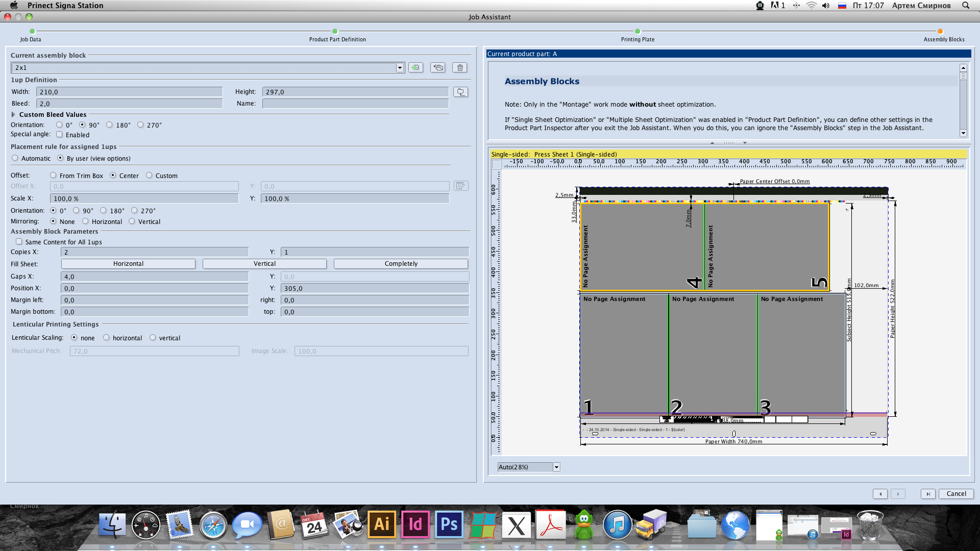Select page 4 in sheet preview
The image size is (980, 551).
tap(642, 246)
